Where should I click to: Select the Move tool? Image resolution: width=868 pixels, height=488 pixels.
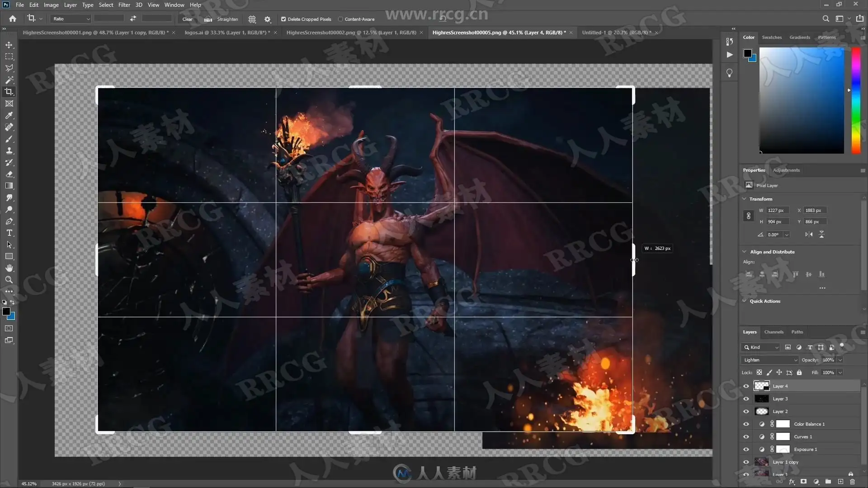[x=9, y=45]
